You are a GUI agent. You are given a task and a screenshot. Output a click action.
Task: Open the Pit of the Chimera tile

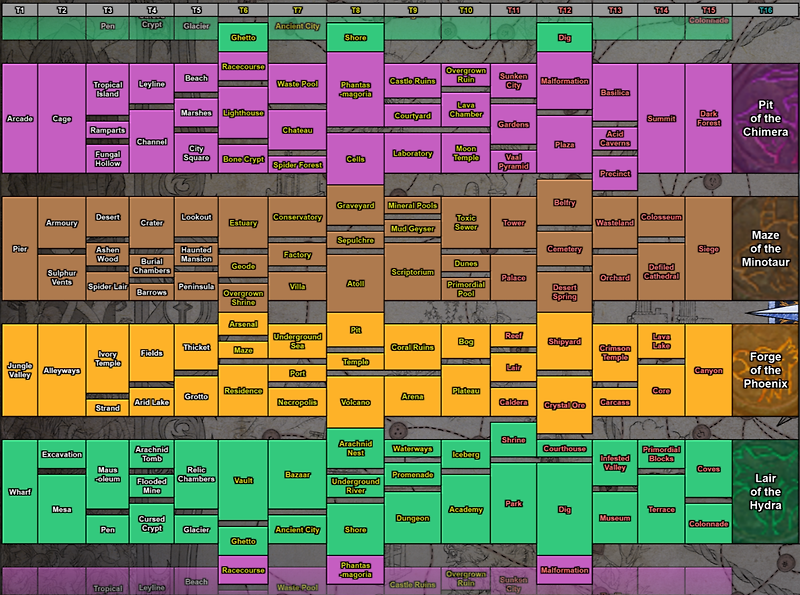pyautogui.click(x=765, y=118)
